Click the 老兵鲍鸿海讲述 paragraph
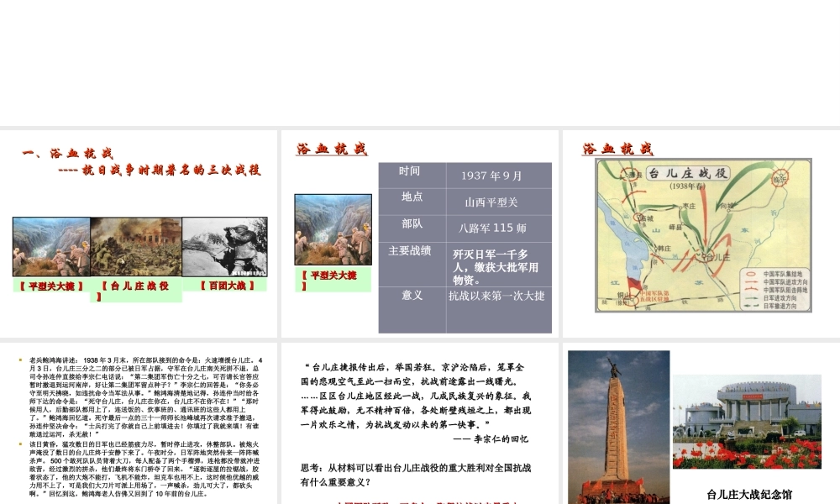Viewport: 840px width, 504px height. (x=145, y=397)
